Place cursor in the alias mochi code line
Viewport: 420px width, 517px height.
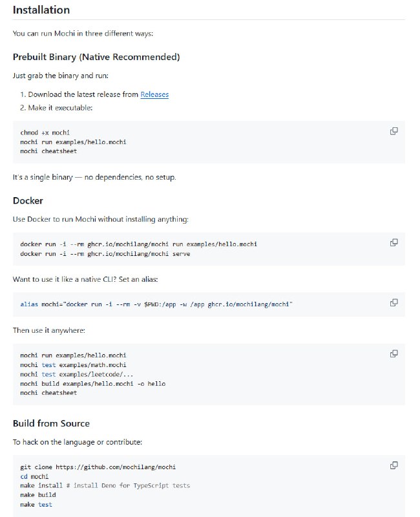(156, 304)
